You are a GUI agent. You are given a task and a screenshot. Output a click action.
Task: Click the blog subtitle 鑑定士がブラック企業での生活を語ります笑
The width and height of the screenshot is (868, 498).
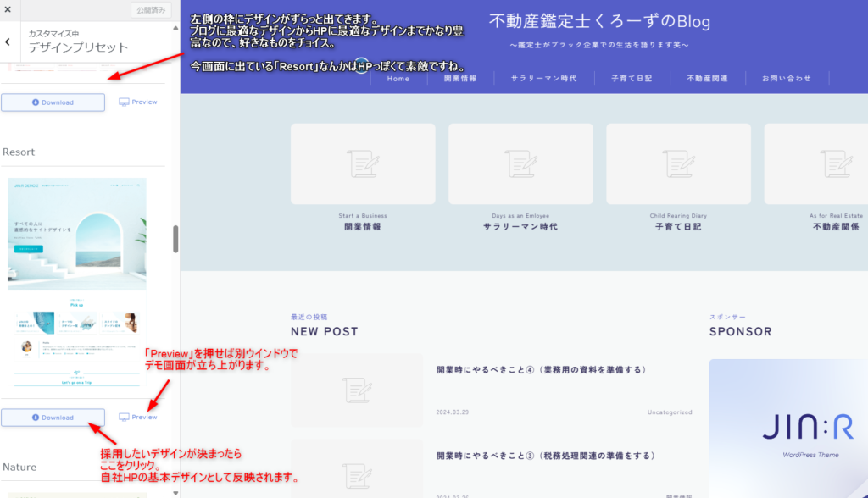(x=599, y=45)
